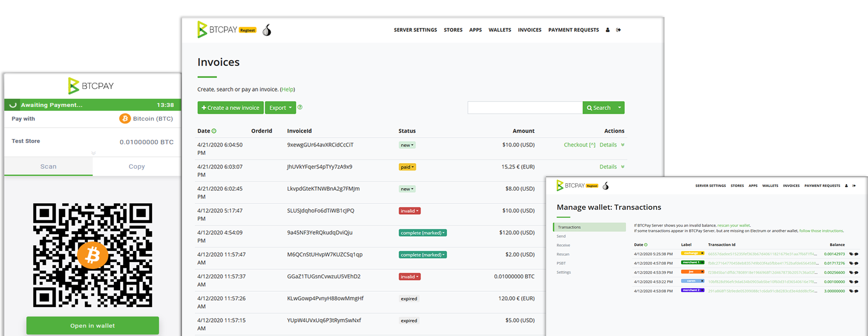Image resolution: width=868 pixels, height=336 pixels.
Task: Remove the merchant 1 label with its x
Action: tap(702, 262)
